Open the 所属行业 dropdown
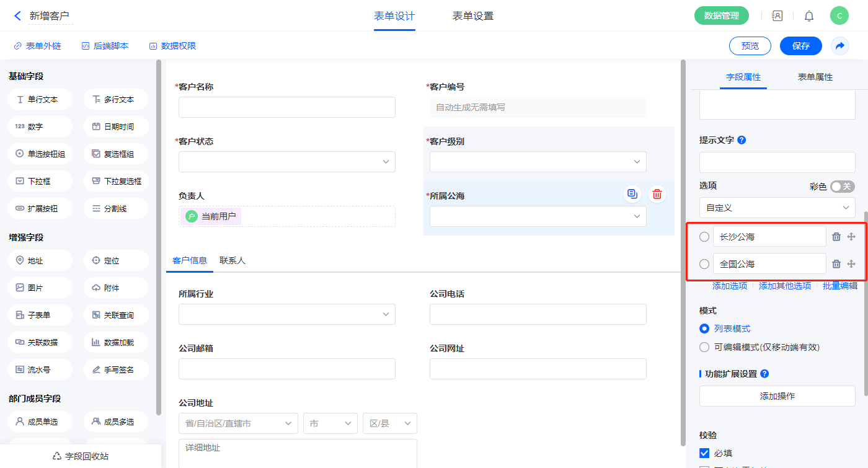 pos(286,314)
